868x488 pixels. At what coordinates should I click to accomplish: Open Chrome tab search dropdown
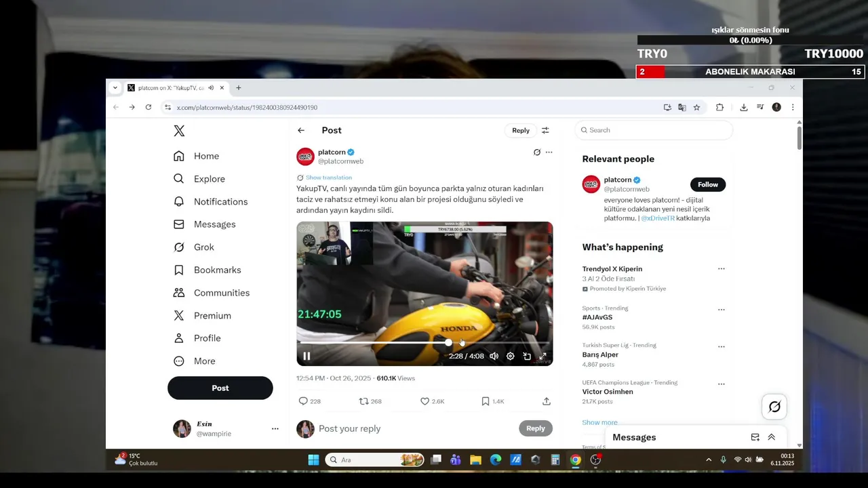click(115, 87)
